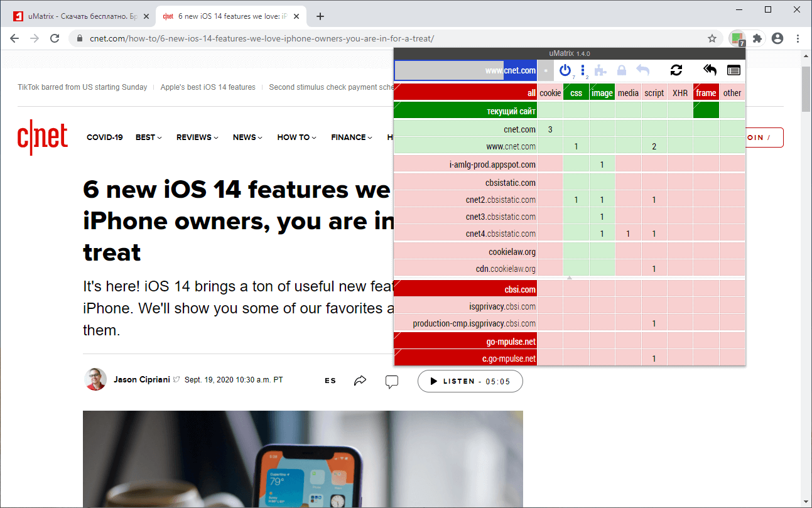The image size is (812, 508).
Task: Click the cnet2.cbsistatic.com row label
Action: coord(465,200)
